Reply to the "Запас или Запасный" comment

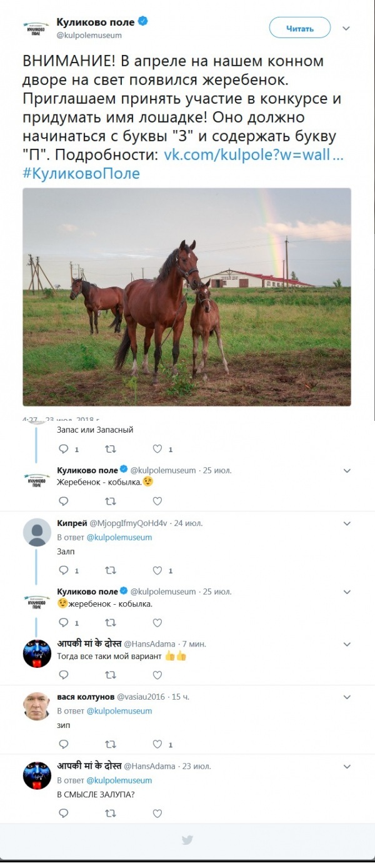click(x=63, y=449)
